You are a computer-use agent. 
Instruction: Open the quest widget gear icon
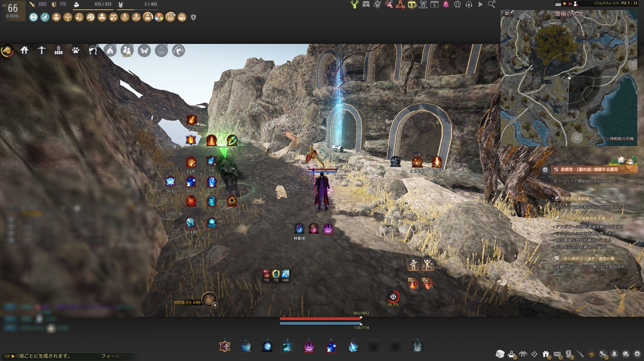tap(545, 170)
